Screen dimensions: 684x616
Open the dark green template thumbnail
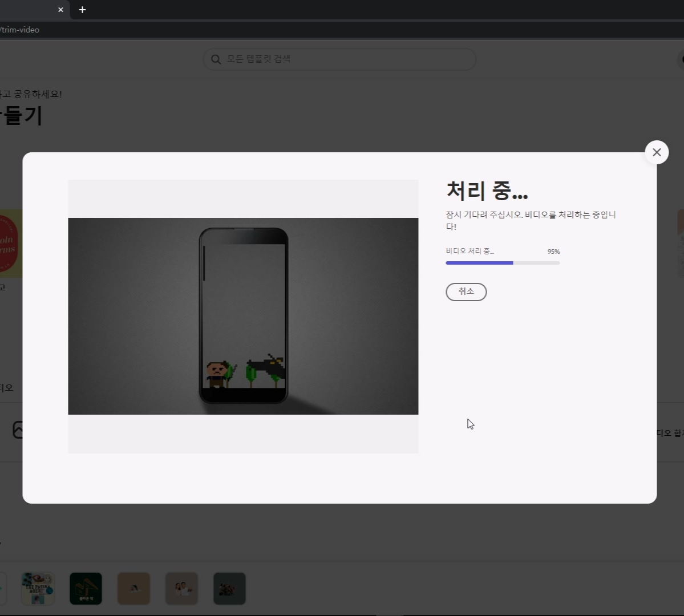coord(86,589)
